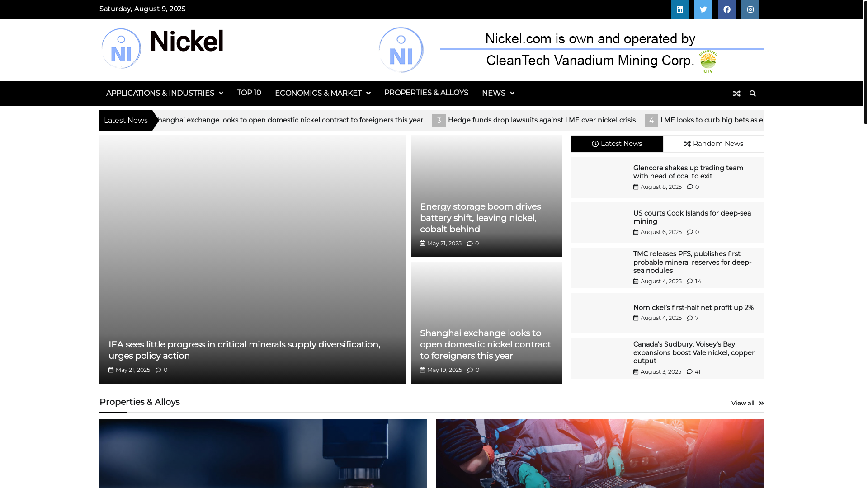The height and width of the screenshot is (488, 868).
Task: Click calendar icon beside August 8, 2025
Action: (x=636, y=187)
